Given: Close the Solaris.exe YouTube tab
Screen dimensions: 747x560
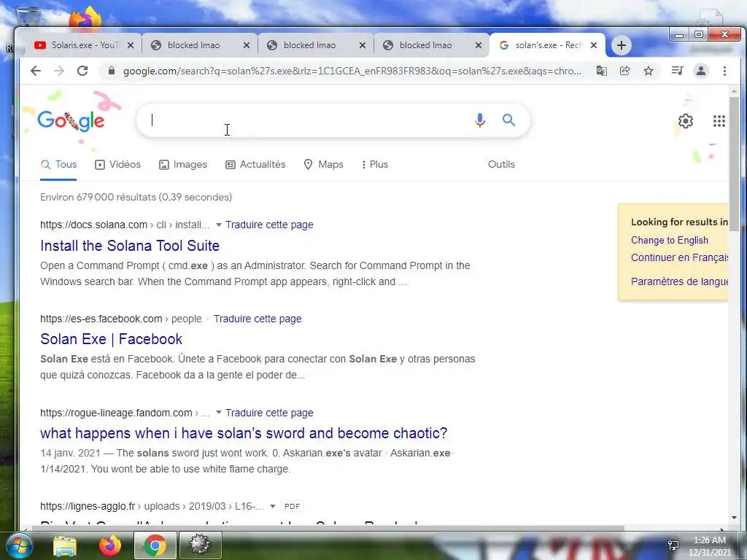Looking at the screenshot, I should click(x=131, y=45).
